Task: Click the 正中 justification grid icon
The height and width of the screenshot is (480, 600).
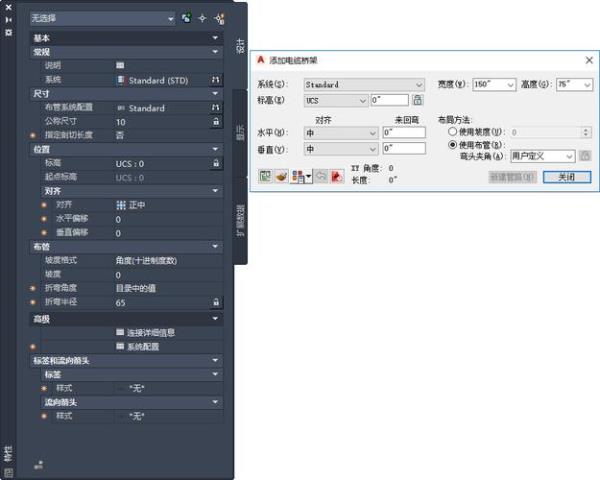Action: point(121,205)
